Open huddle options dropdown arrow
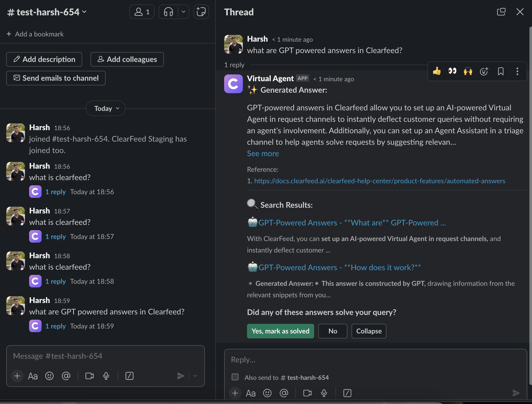This screenshot has width=532, height=404. point(184,12)
